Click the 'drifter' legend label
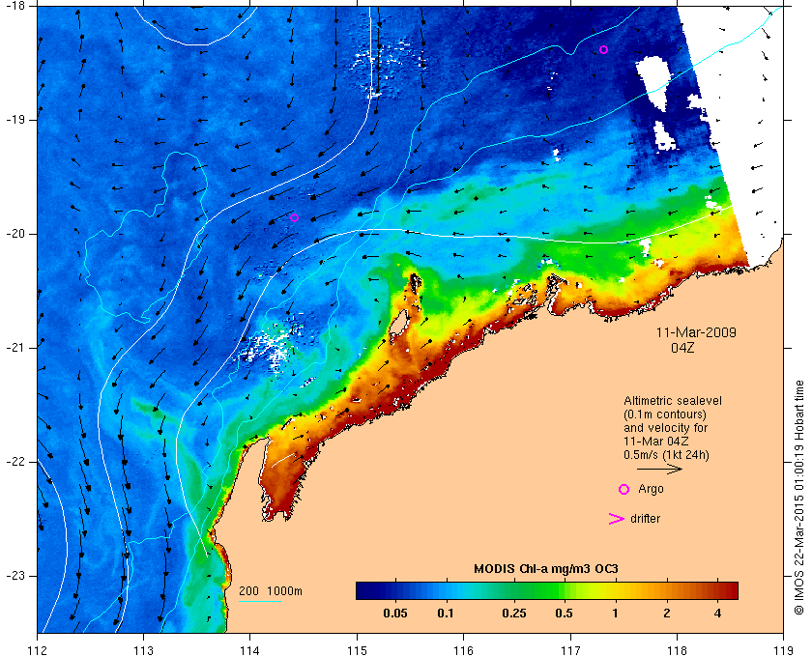Image resolution: width=812 pixels, height=657 pixels. (x=646, y=519)
